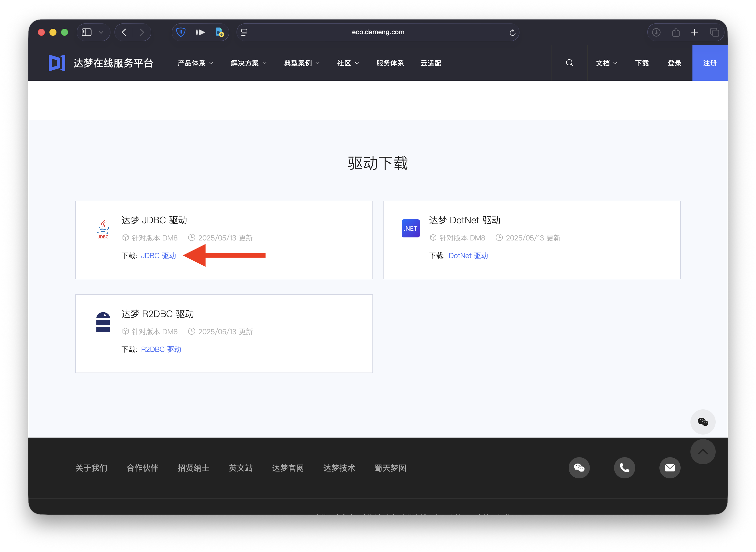Open the 云适配 navigation item
The width and height of the screenshot is (756, 552).
(431, 63)
